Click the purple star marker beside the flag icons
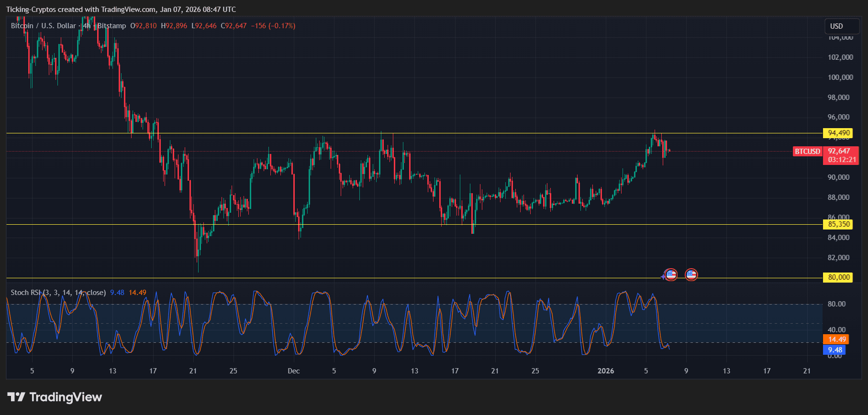Viewport: 868px width, 415px height. [x=663, y=276]
